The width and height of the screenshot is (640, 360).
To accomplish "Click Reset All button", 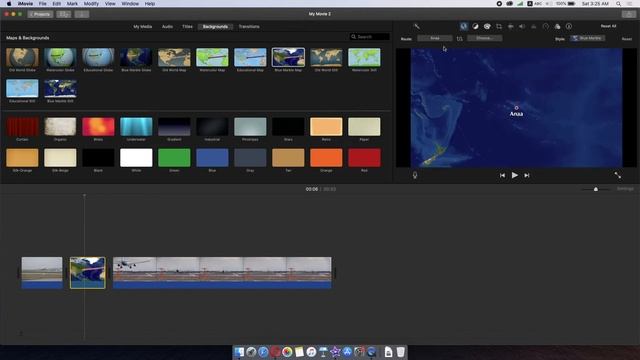I will click(x=608, y=26).
